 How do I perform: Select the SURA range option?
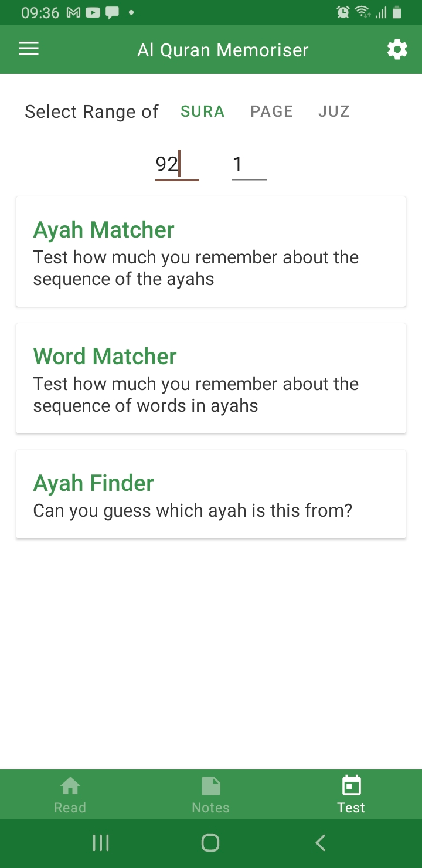click(203, 111)
